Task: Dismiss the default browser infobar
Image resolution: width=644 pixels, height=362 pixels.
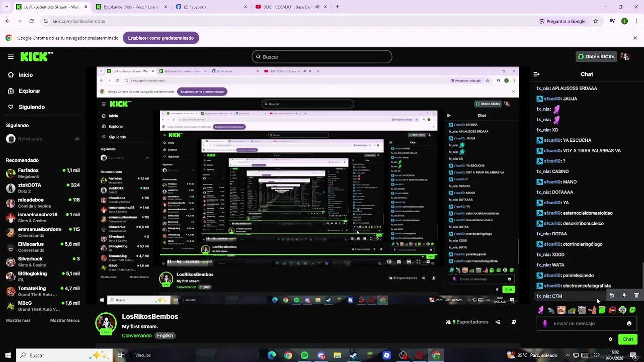Action: click(x=635, y=38)
